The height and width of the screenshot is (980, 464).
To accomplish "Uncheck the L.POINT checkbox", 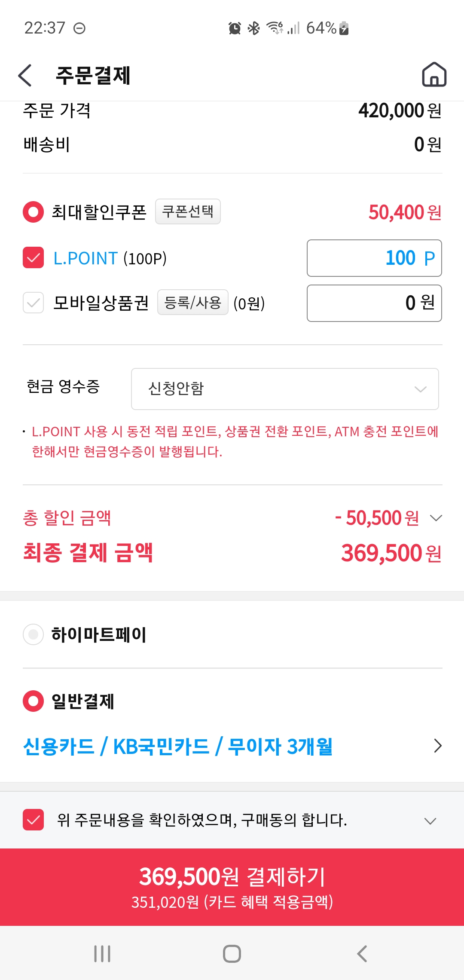I will (34, 257).
